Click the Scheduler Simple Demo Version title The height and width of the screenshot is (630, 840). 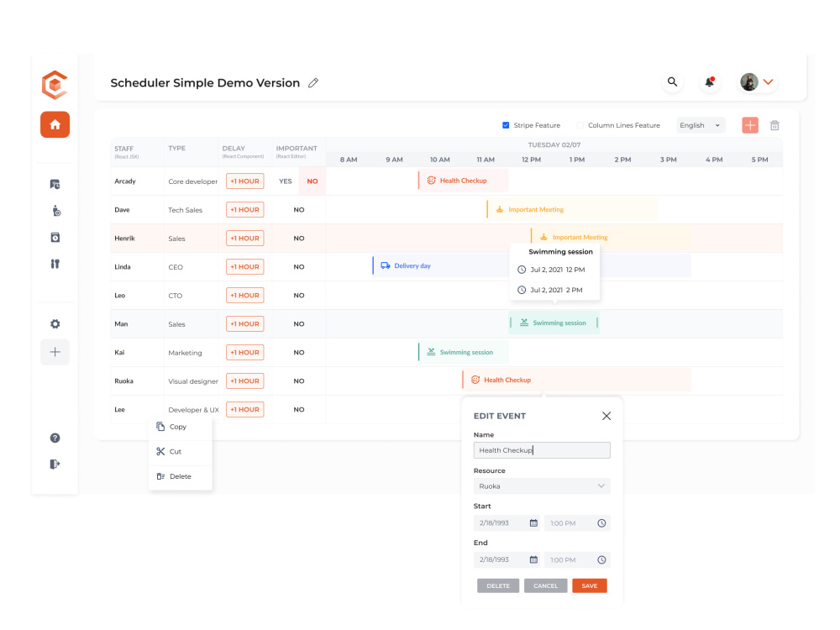coord(205,82)
